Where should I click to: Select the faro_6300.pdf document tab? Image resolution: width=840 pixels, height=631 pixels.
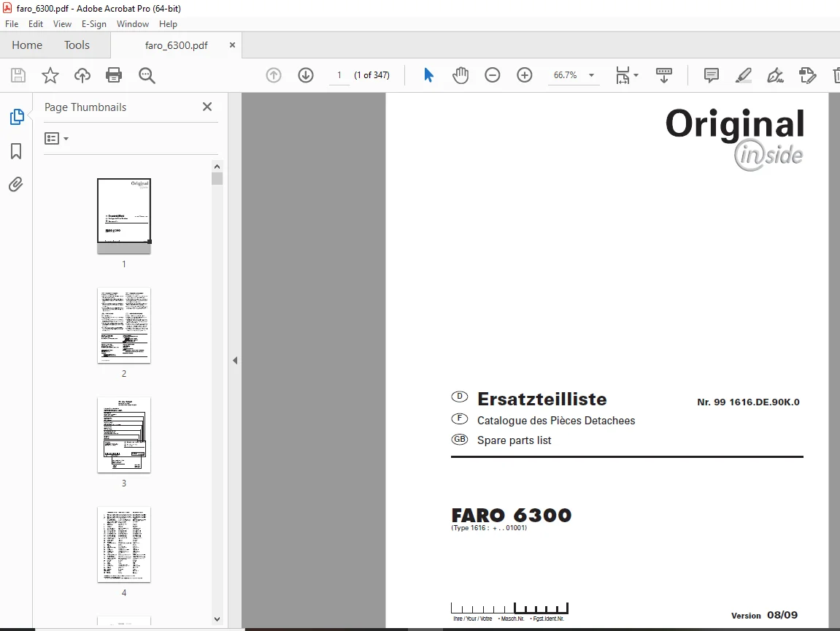176,45
